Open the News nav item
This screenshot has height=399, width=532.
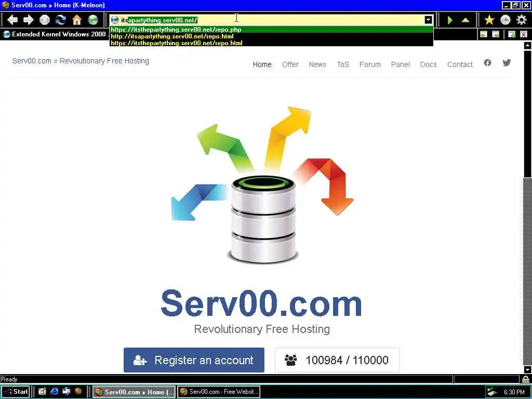tap(317, 64)
